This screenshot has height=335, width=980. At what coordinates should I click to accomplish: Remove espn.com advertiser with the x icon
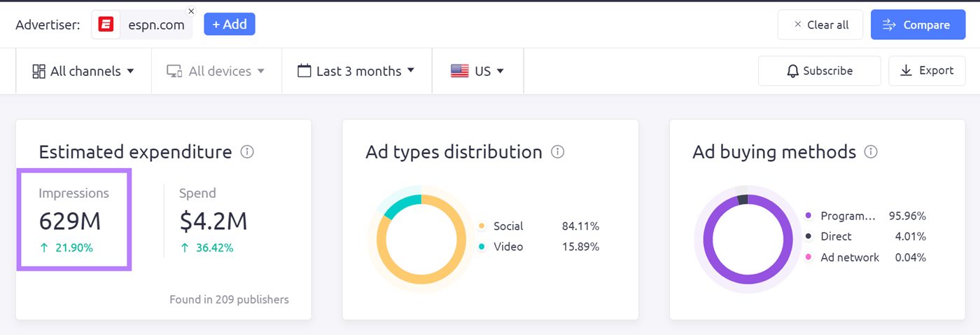tap(191, 11)
